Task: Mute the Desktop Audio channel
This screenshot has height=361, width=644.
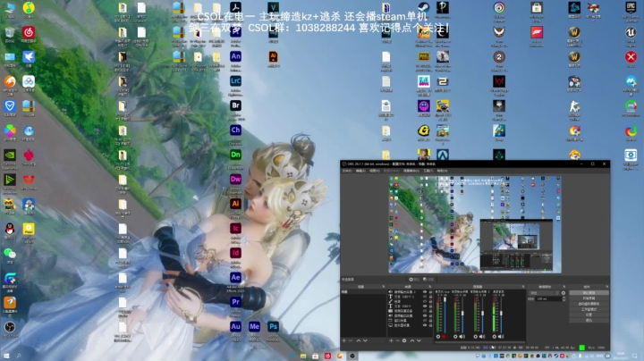Action: (501, 336)
